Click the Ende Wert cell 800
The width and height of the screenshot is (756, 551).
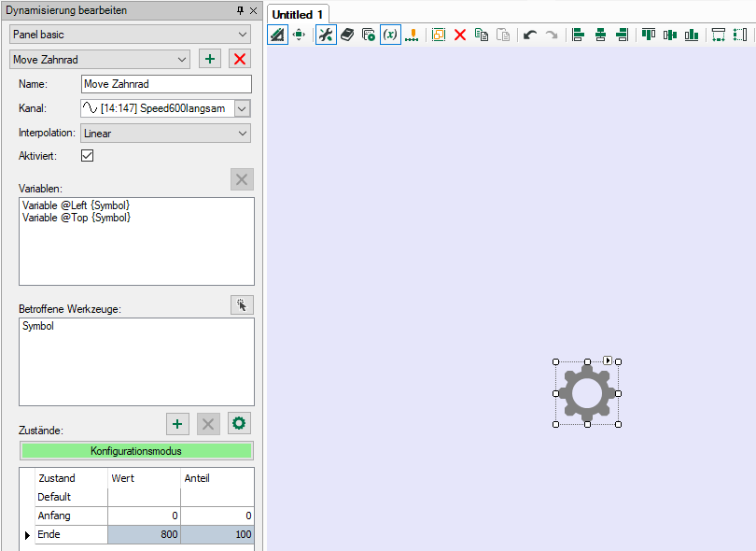click(x=144, y=534)
